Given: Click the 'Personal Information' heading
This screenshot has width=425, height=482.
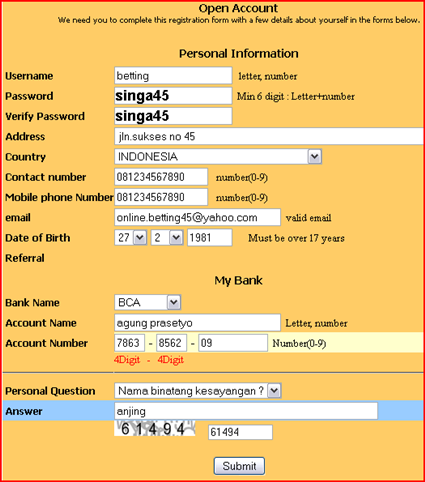Looking at the screenshot, I should pyautogui.click(x=239, y=53).
